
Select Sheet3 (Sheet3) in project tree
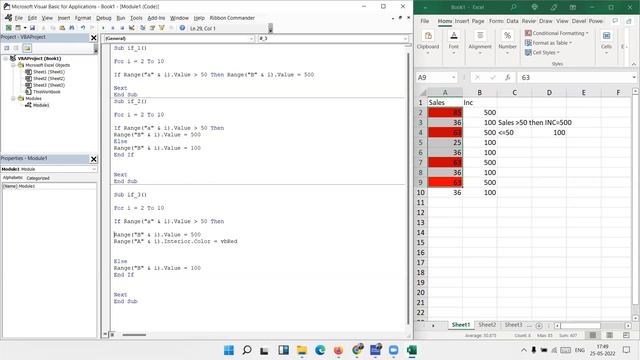coord(49,85)
